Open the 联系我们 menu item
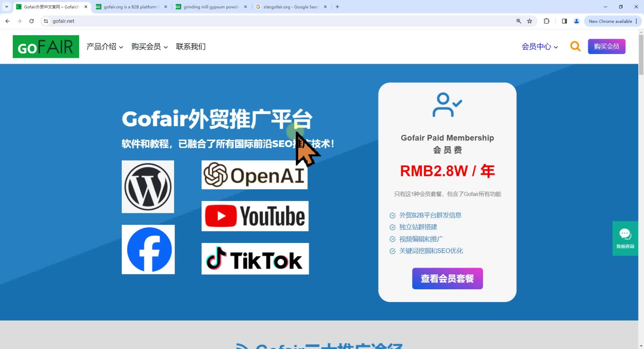 tap(191, 47)
